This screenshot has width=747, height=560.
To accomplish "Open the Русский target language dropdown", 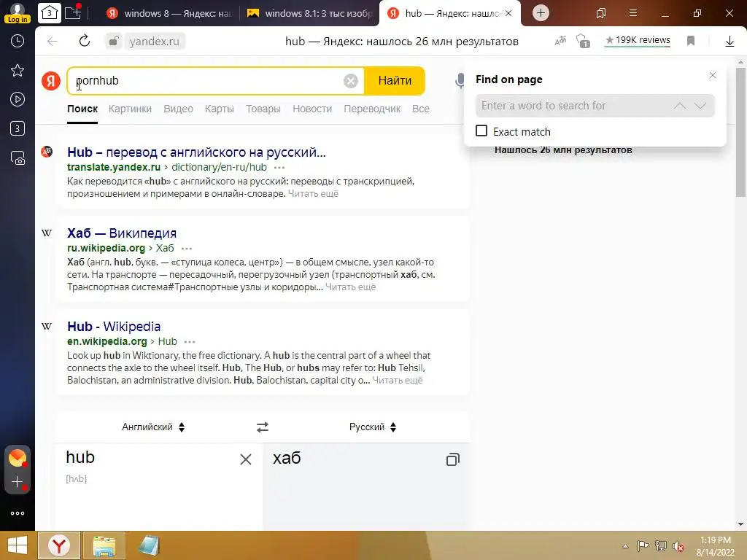I will [373, 427].
